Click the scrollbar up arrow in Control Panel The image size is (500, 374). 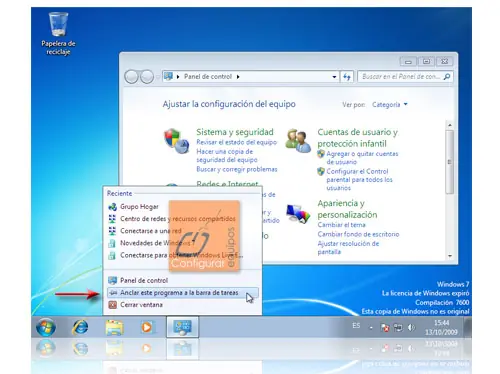click(450, 125)
